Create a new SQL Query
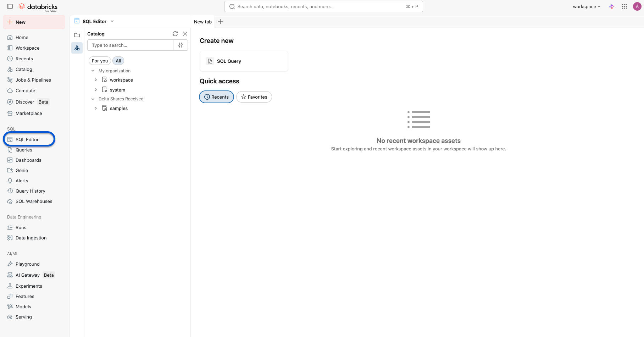The height and width of the screenshot is (337, 644). coord(244,61)
